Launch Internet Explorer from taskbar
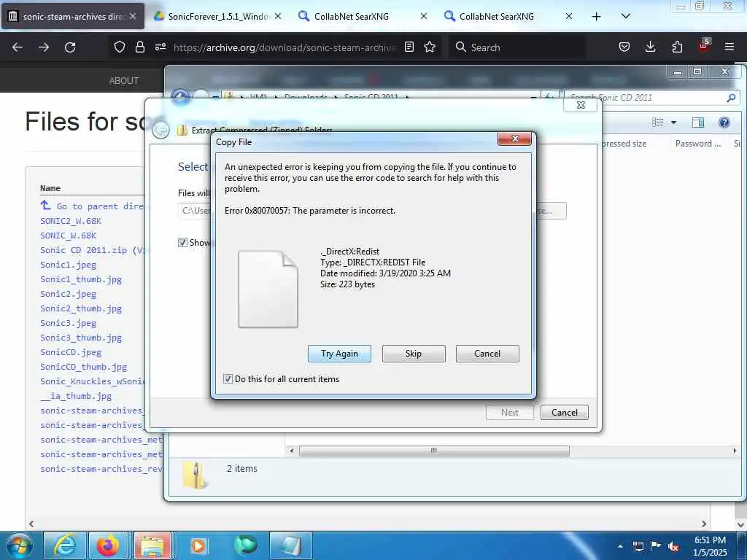This screenshot has height=560, width=747. tap(64, 545)
